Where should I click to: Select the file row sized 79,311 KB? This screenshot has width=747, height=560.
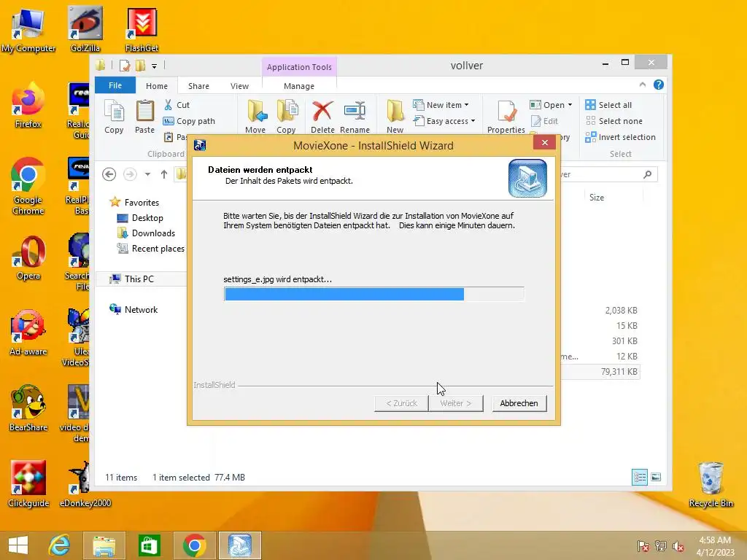point(601,371)
